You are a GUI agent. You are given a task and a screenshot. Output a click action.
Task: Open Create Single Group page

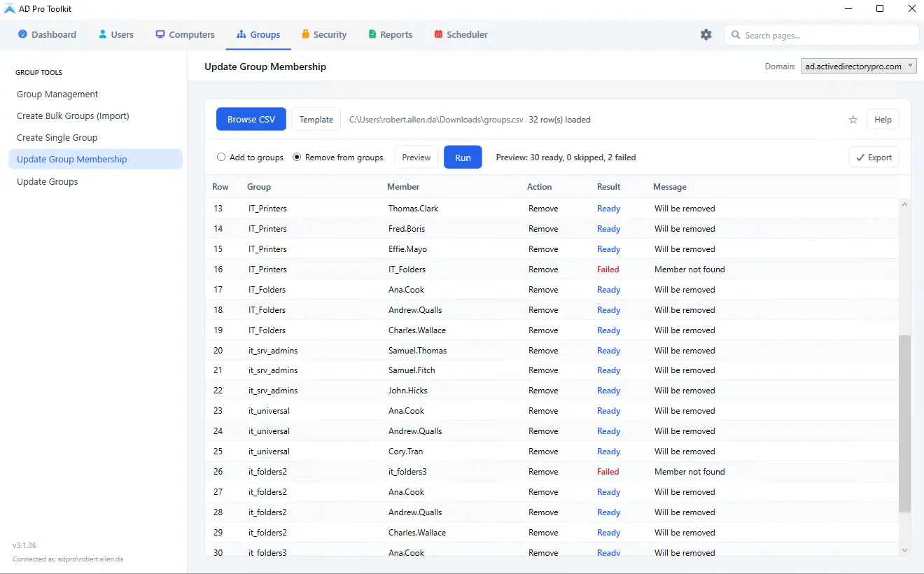pos(95,137)
